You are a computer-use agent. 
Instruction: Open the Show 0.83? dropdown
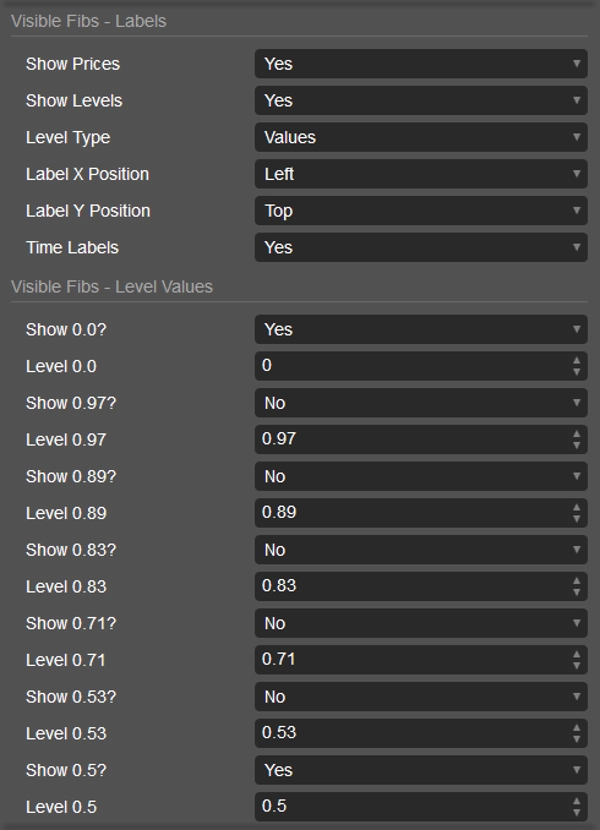[420, 550]
